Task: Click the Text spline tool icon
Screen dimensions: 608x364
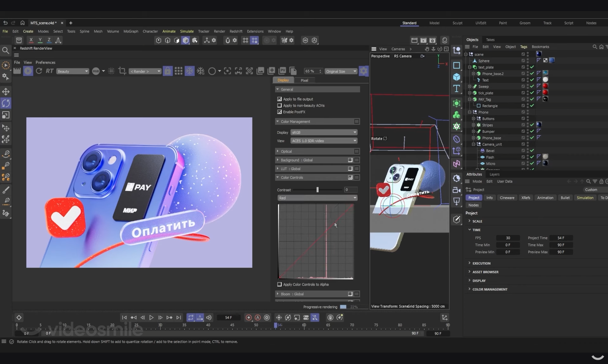Action: pos(456,89)
